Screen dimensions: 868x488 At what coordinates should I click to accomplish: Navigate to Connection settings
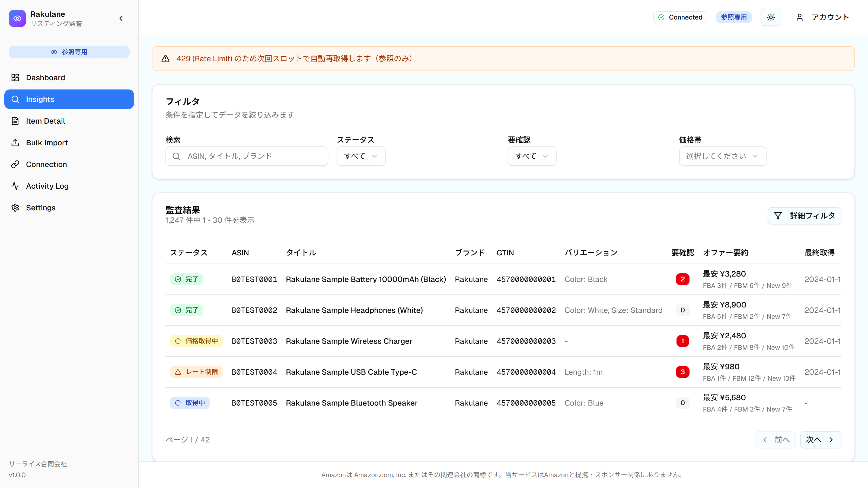coord(69,164)
